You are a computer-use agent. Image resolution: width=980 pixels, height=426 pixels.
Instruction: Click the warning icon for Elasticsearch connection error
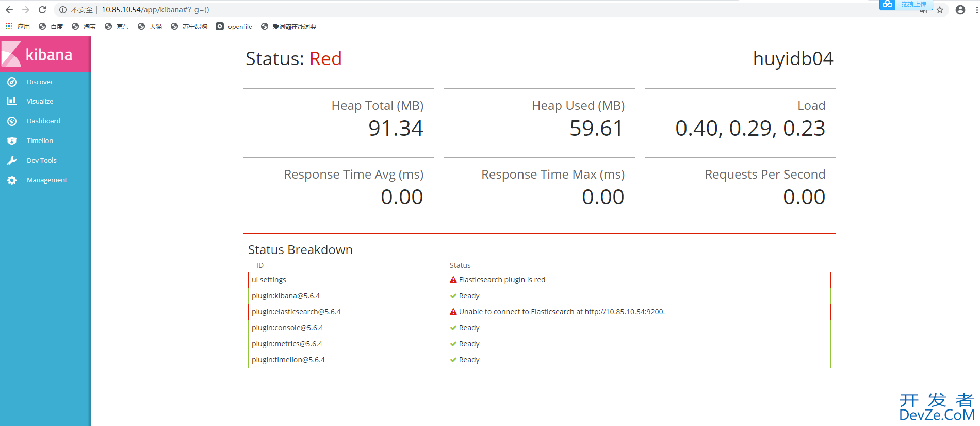coord(453,312)
